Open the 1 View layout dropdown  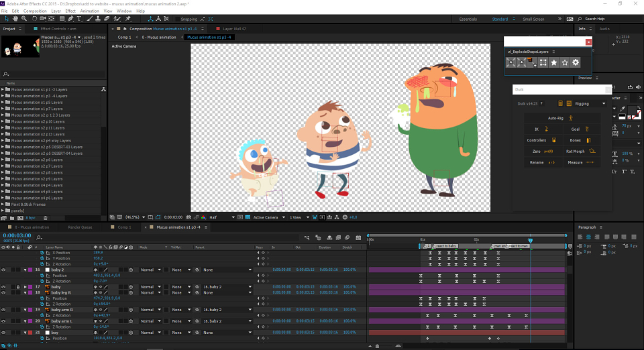click(299, 217)
